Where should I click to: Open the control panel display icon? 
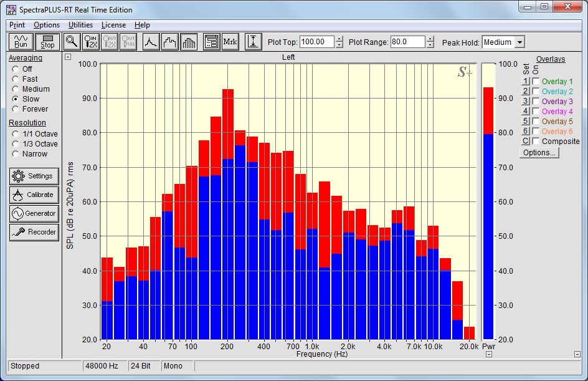(212, 42)
